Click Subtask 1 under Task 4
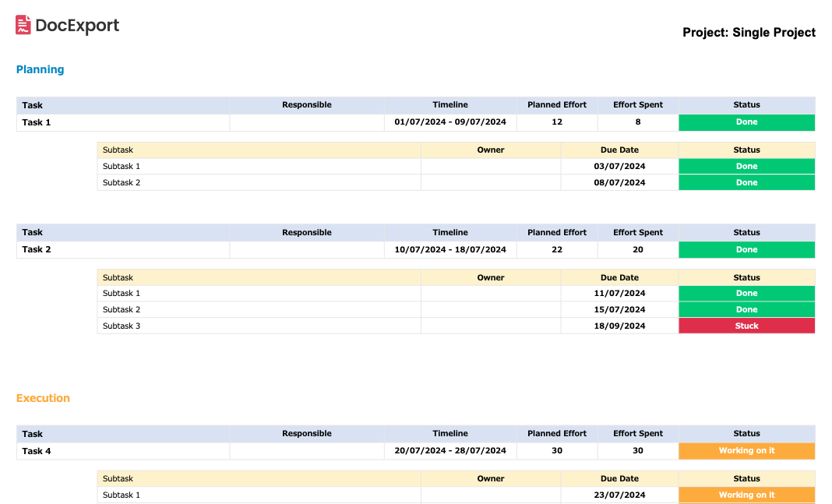Viewport: 832px width, 504px height. click(122, 495)
